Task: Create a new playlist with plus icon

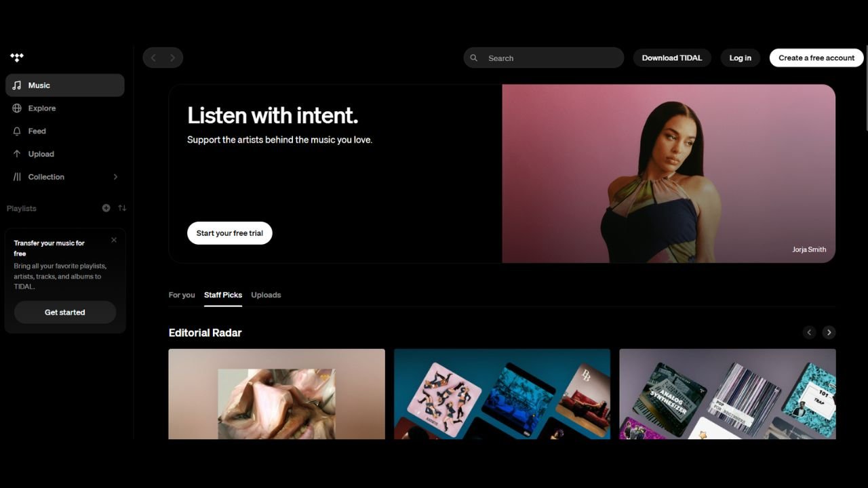Action: click(106, 208)
